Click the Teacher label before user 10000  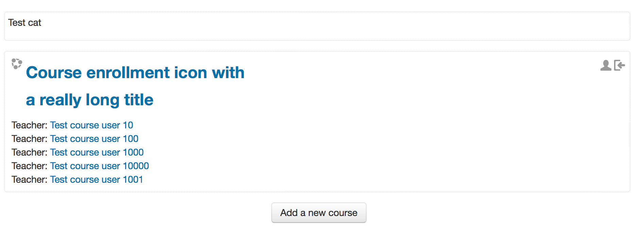click(x=30, y=166)
